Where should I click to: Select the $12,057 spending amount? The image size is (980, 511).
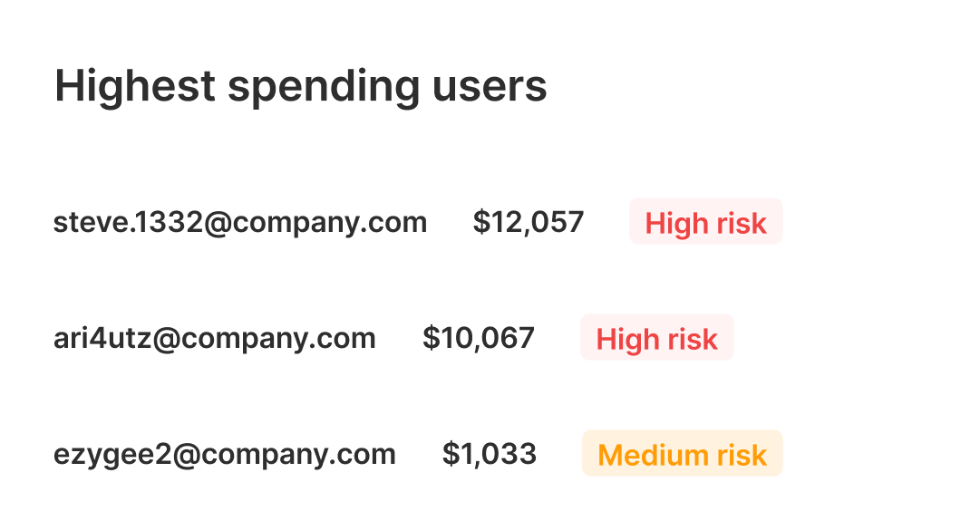coord(529,222)
